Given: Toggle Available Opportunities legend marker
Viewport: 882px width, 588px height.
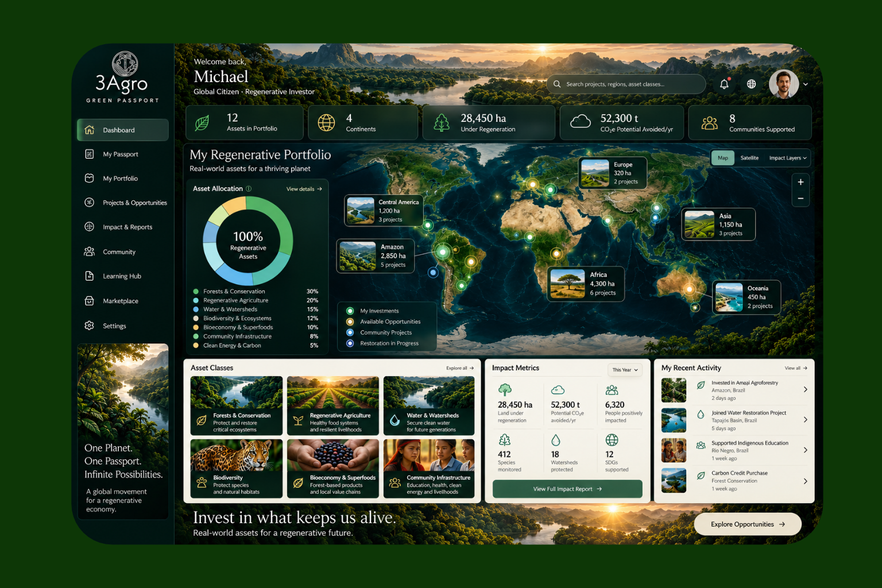Looking at the screenshot, I should tap(350, 322).
